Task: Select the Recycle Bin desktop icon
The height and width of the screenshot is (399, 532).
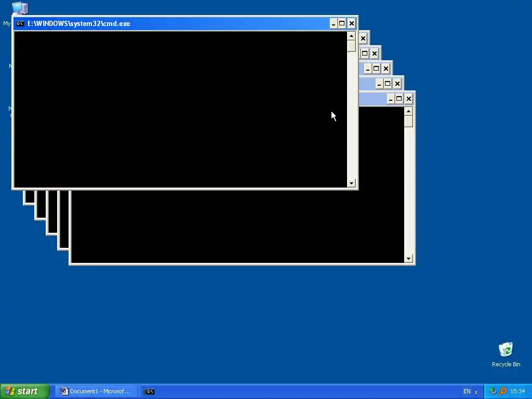Action: pyautogui.click(x=506, y=354)
